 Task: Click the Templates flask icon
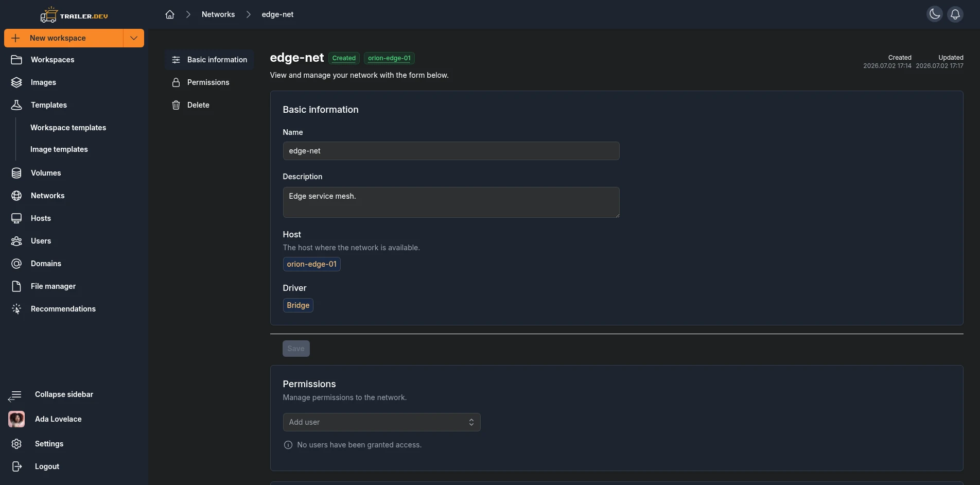pyautogui.click(x=16, y=105)
